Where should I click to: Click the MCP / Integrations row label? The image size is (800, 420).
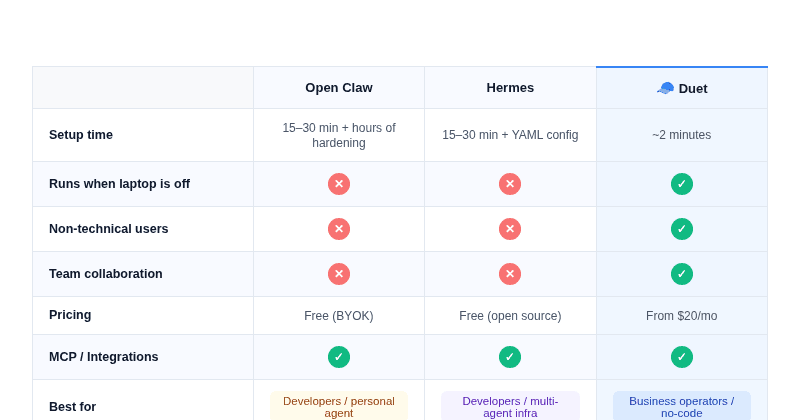pyautogui.click(x=104, y=357)
